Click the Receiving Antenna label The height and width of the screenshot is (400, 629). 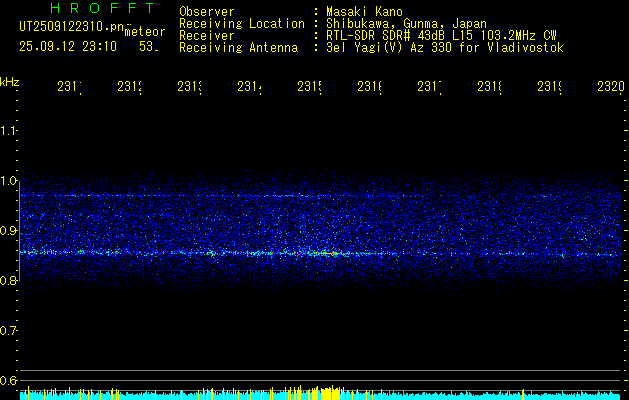click(x=239, y=48)
